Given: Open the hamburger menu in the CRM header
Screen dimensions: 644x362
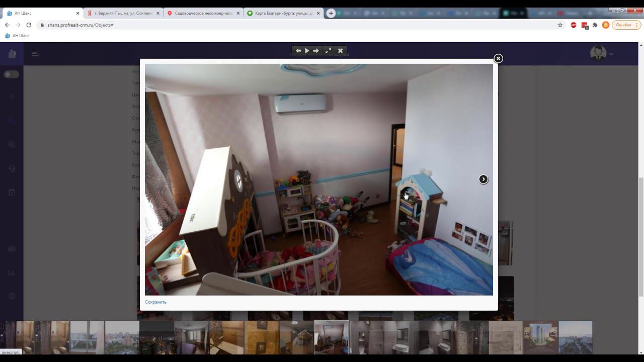Looking at the screenshot, I should 35,54.
